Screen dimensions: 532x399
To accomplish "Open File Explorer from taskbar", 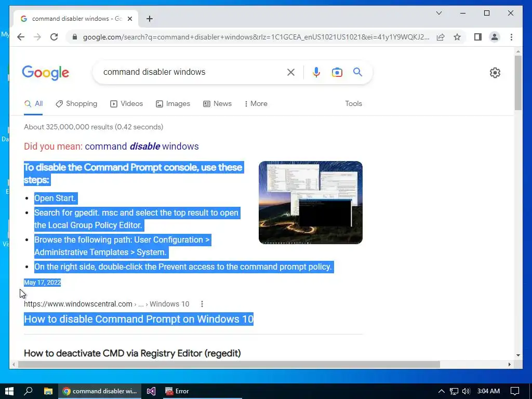I will point(48,391).
